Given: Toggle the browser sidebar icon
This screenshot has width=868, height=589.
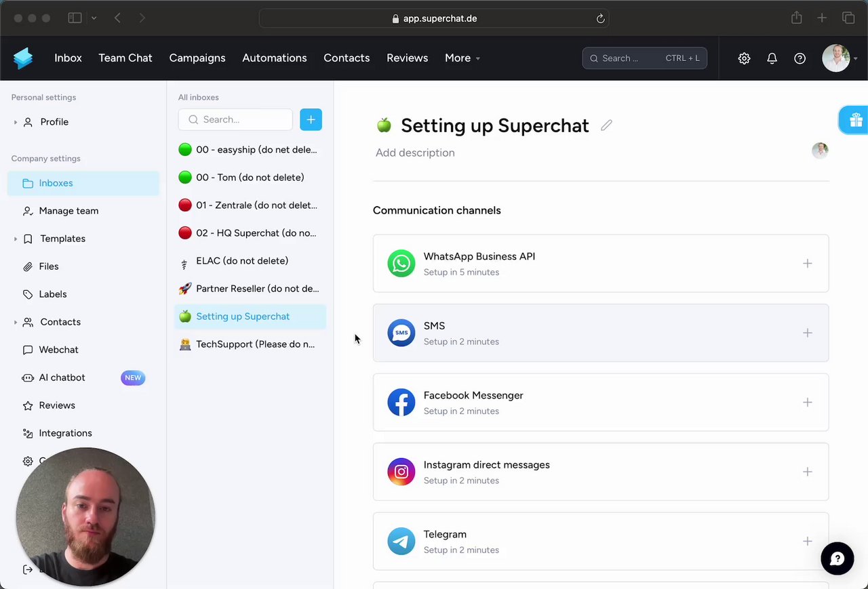Looking at the screenshot, I should point(75,18).
